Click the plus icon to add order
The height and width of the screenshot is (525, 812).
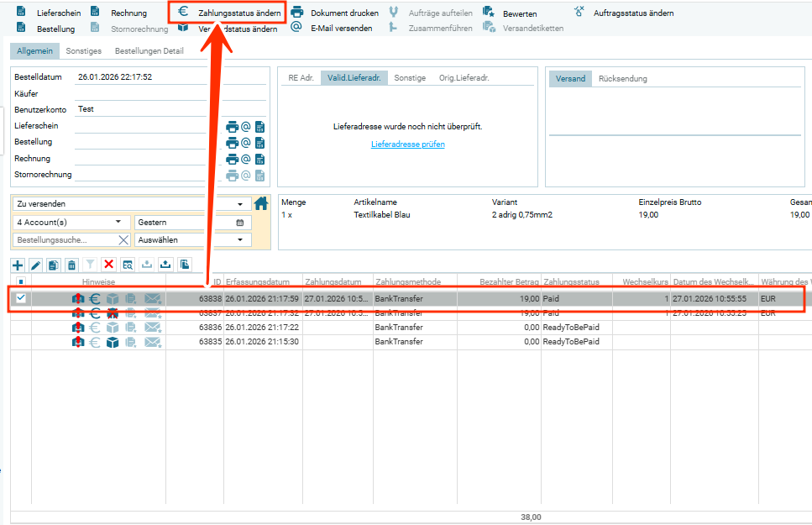tap(18, 265)
